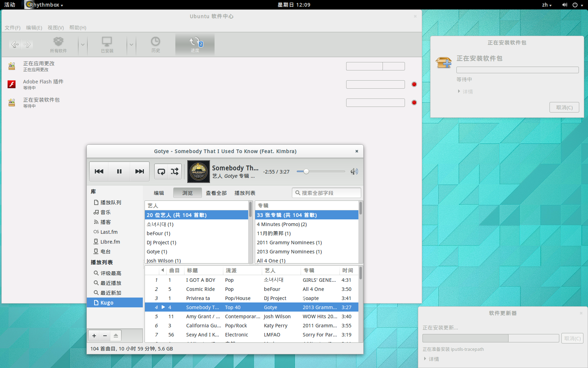The image size is (588, 368).
Task: Show All Software in Software Center
Action: coord(58,45)
